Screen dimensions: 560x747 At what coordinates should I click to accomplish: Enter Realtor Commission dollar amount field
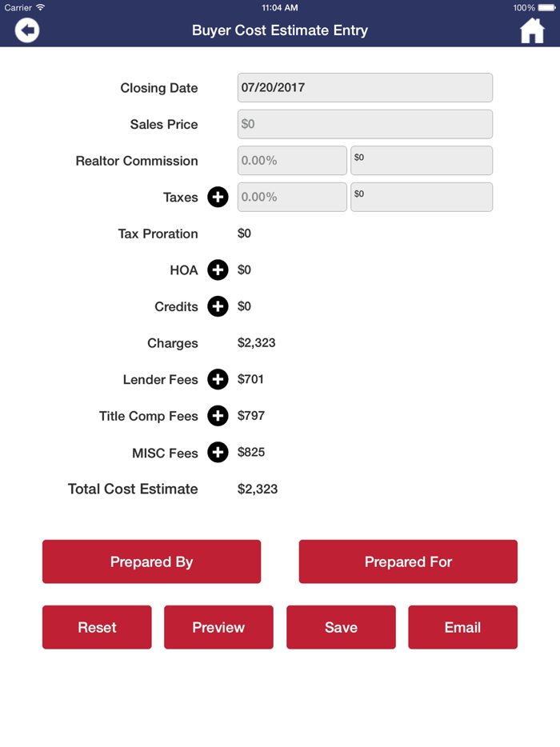[x=422, y=161]
